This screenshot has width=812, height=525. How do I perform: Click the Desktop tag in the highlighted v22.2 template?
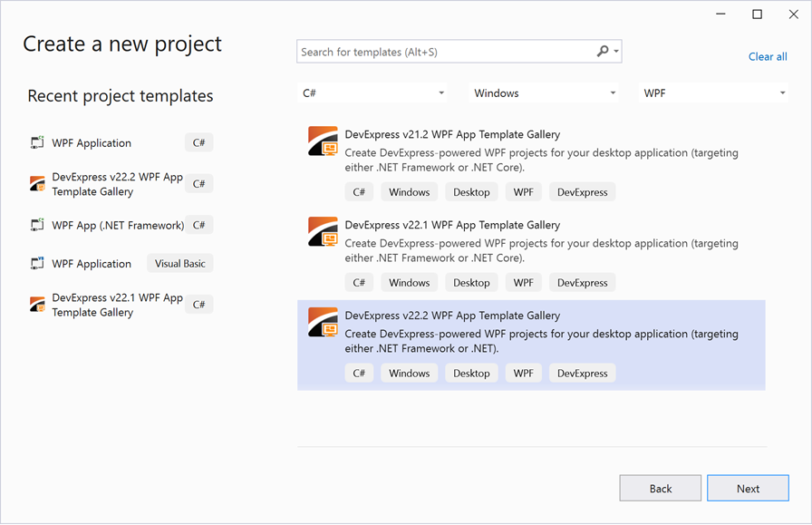(471, 374)
